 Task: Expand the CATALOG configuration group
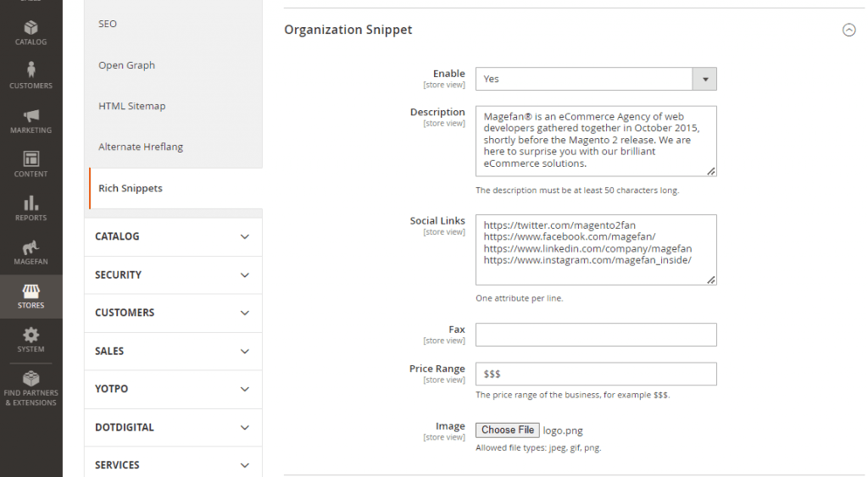[173, 236]
